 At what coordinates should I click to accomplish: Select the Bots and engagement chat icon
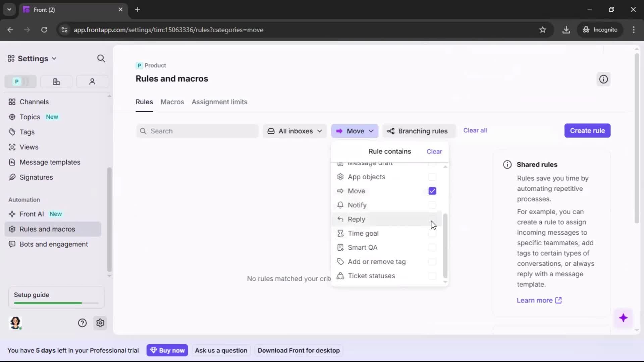12,245
